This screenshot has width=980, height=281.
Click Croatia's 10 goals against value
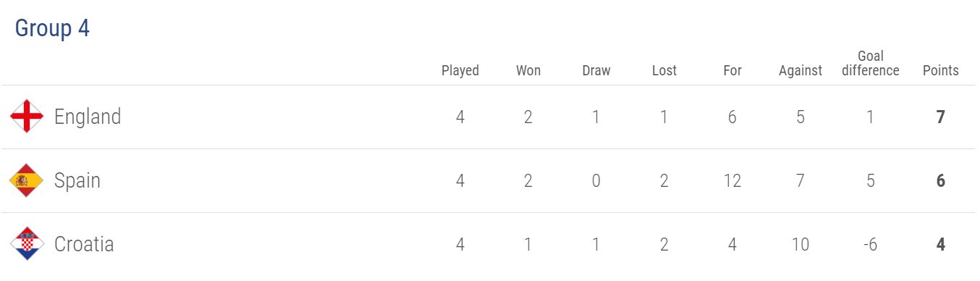pyautogui.click(x=801, y=244)
